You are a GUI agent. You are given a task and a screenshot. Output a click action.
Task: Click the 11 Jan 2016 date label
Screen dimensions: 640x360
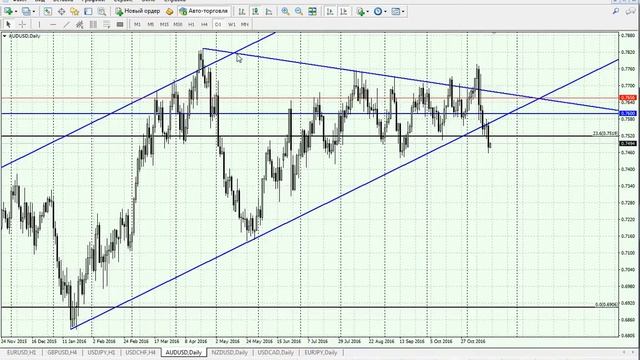point(74,341)
